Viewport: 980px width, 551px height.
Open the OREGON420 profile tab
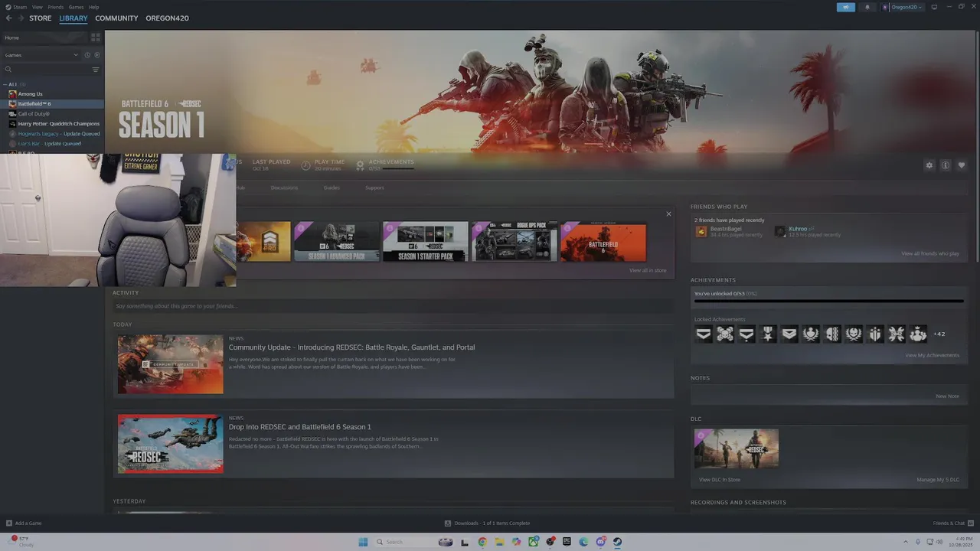pyautogui.click(x=167, y=18)
